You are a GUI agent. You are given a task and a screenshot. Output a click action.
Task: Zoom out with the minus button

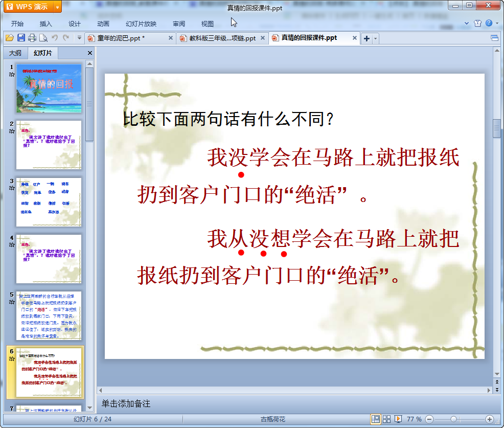[x=429, y=419]
